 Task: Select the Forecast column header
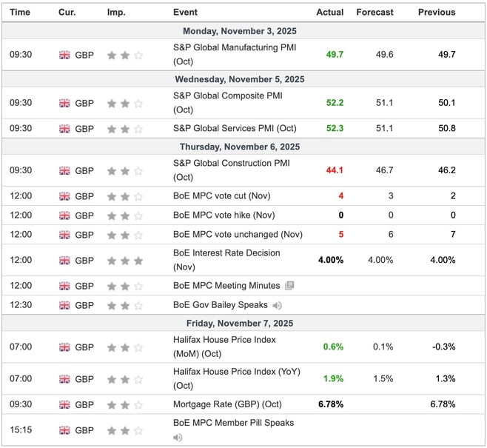click(x=375, y=13)
